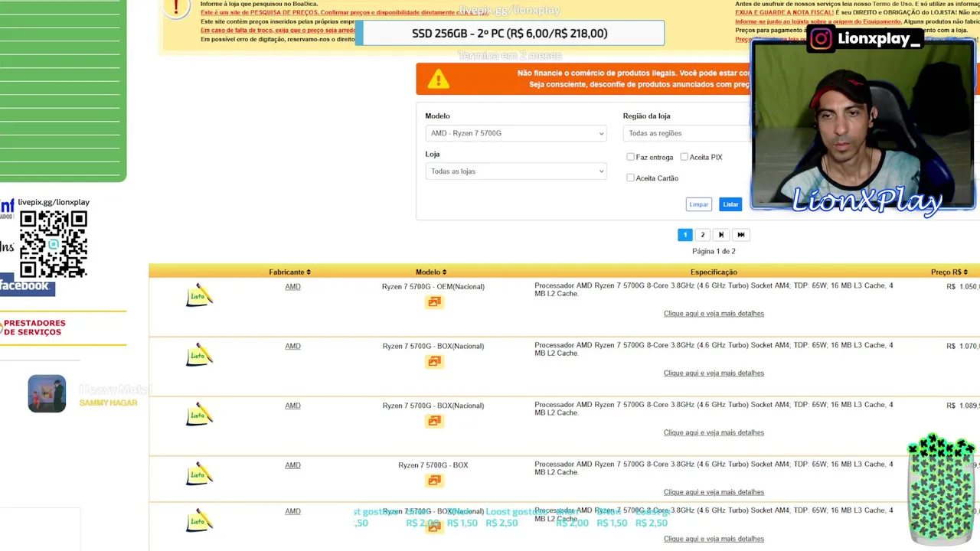Expand the Região da loja dropdown
Image resolution: width=980 pixels, height=551 pixels.
tap(687, 133)
